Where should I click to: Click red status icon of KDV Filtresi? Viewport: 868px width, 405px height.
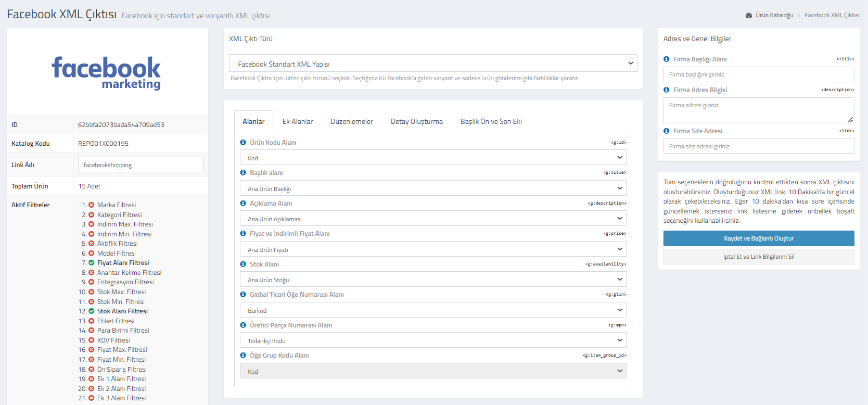tap(92, 340)
